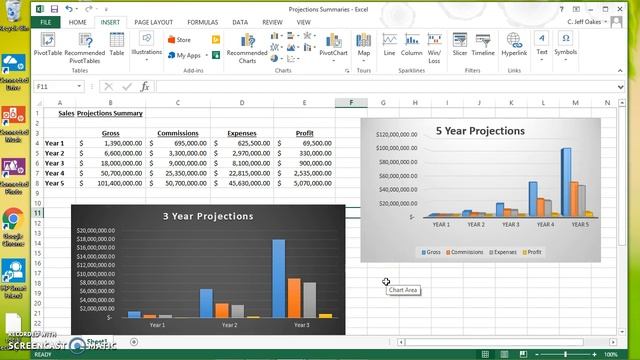The width and height of the screenshot is (640, 360).
Task: Switch to Page Break Preview
Action: [523, 354]
